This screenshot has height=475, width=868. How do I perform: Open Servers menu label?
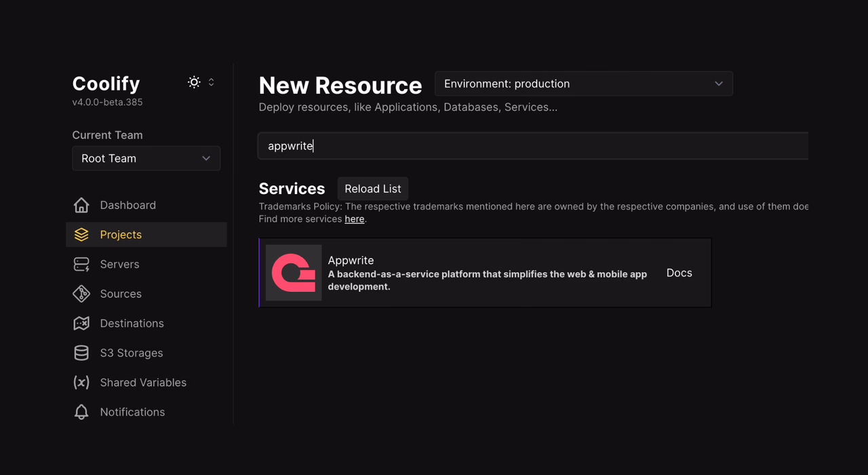point(119,264)
